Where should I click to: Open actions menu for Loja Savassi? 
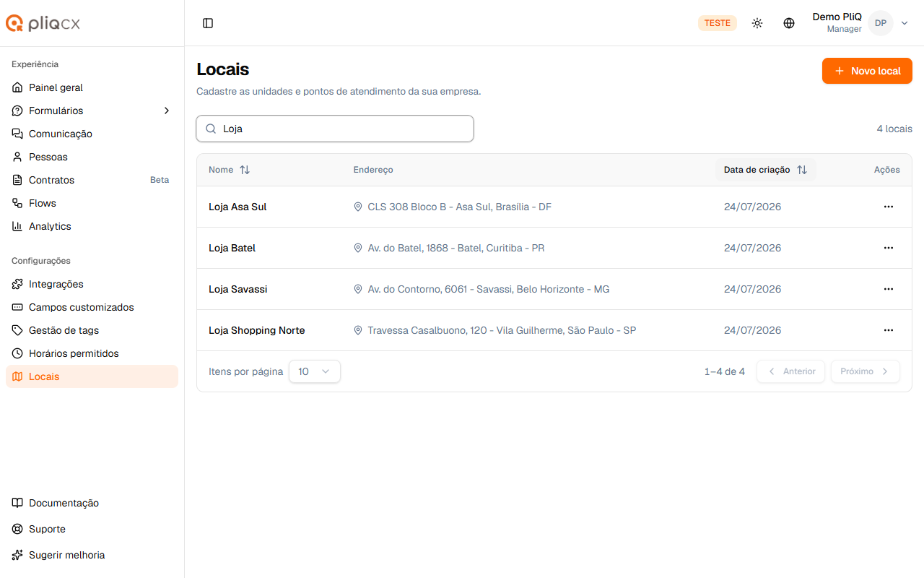(x=889, y=289)
